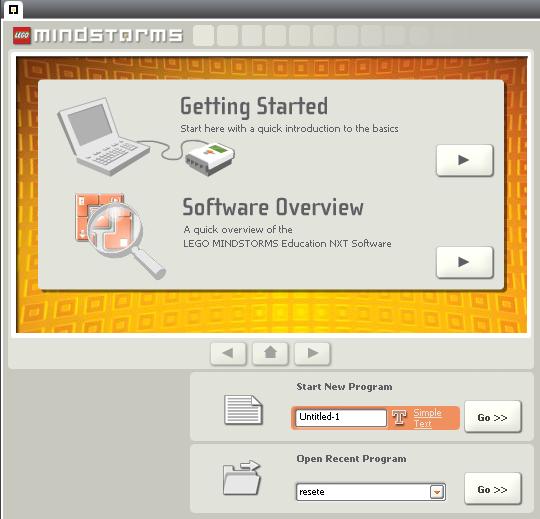Go forward with the right arrow button
Image resolution: width=540 pixels, height=519 pixels.
coord(312,353)
